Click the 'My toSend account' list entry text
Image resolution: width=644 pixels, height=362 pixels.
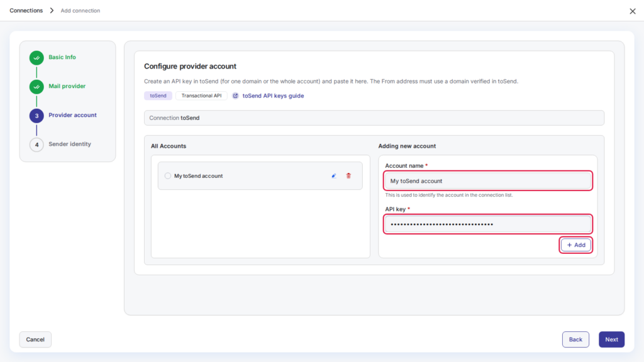click(x=198, y=176)
